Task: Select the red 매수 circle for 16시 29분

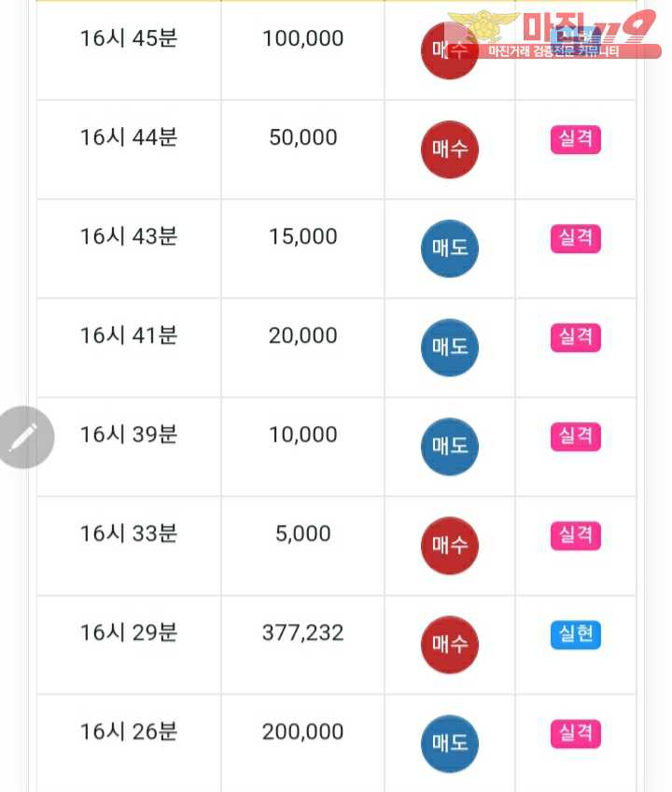Action: coord(449,644)
